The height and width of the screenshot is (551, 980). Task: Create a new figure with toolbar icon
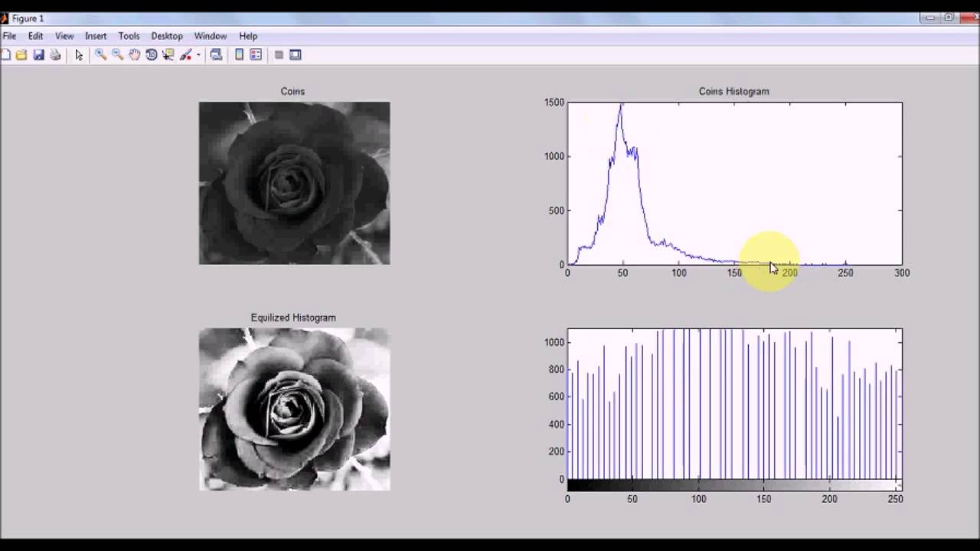[5, 55]
